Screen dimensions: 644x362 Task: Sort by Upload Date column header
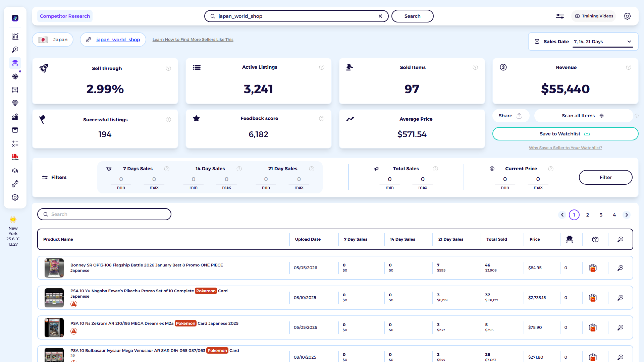click(308, 239)
